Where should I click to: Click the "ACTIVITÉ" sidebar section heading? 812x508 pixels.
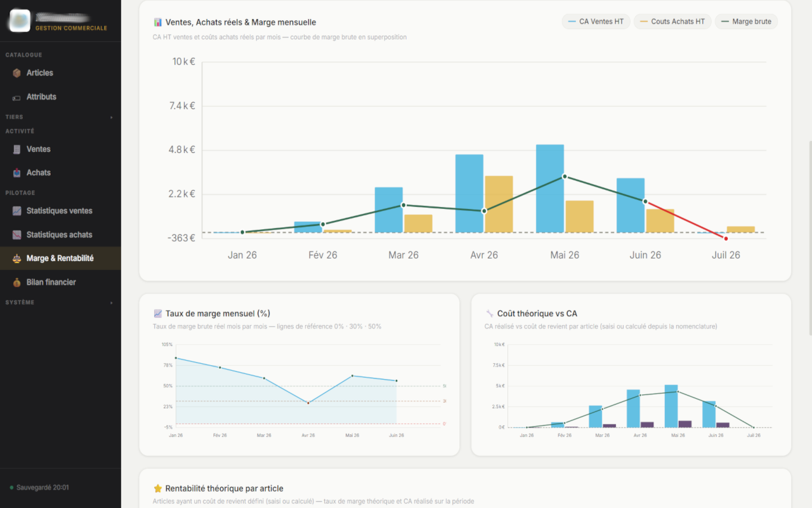(x=20, y=131)
